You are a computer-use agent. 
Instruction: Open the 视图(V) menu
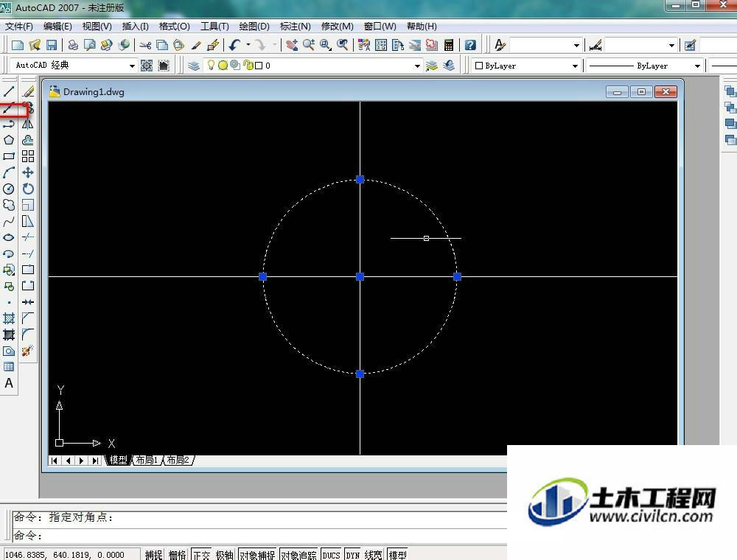coord(97,27)
